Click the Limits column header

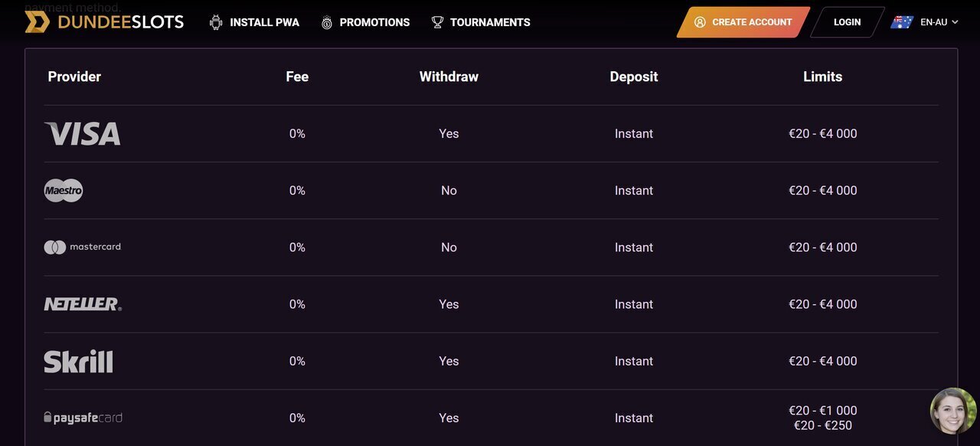(x=822, y=77)
